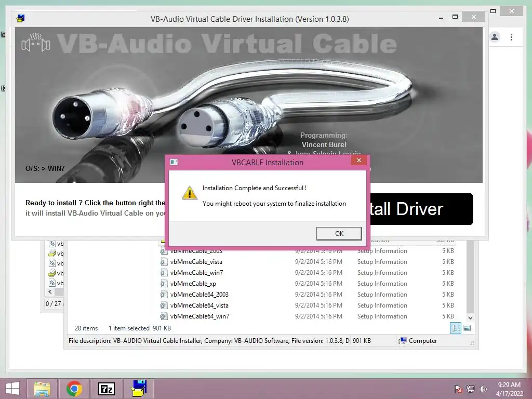
Task: Switch Explorer to the details view icon
Action: click(x=455, y=328)
